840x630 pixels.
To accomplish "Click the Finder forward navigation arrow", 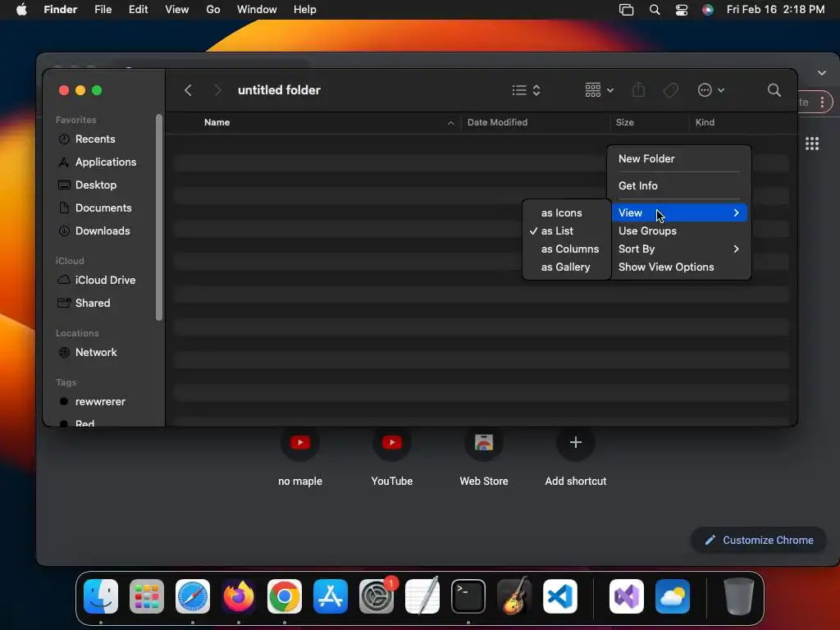I will [217, 90].
